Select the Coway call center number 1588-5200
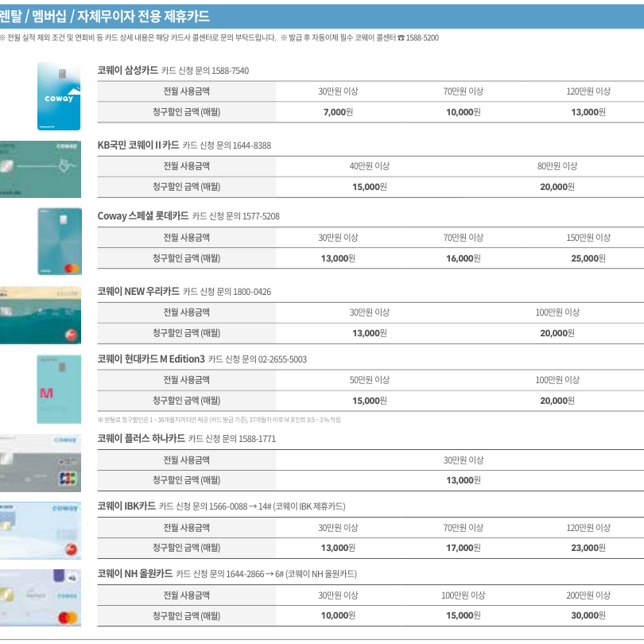 pyautogui.click(x=422, y=38)
